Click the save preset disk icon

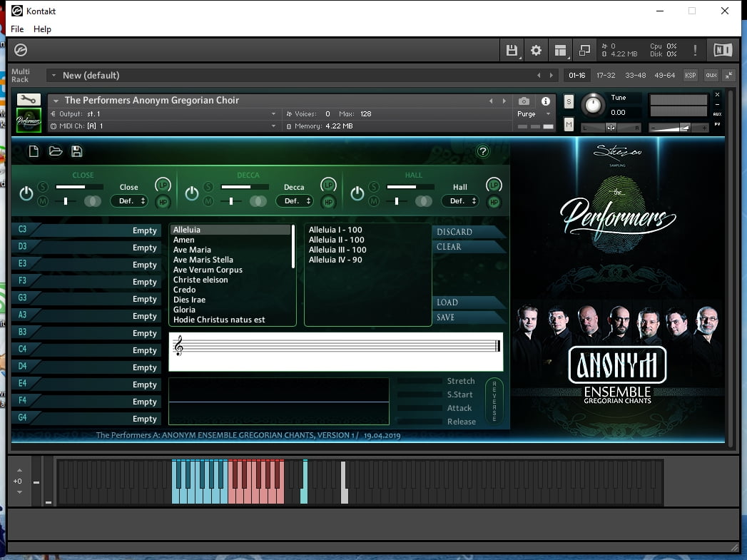tap(77, 151)
